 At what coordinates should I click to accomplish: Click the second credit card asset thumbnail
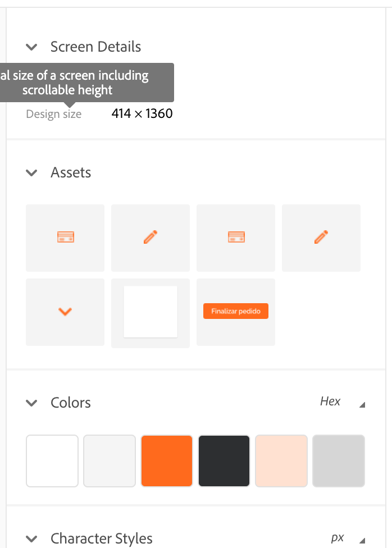pyautogui.click(x=236, y=238)
